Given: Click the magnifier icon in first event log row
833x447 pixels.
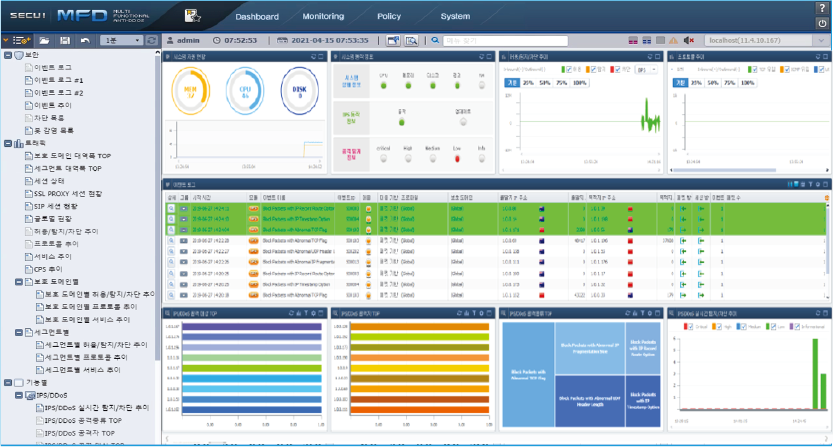Looking at the screenshot, I should tap(171, 208).
